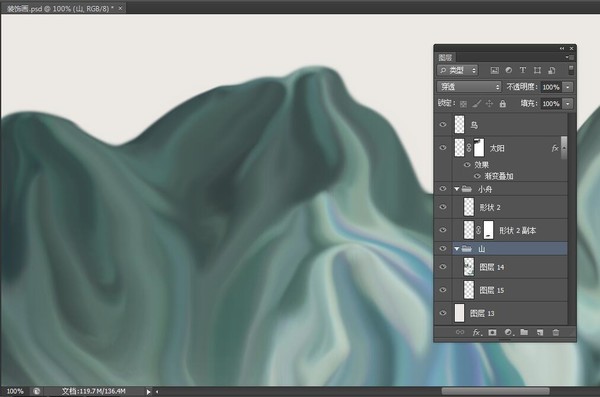The height and width of the screenshot is (397, 600).
Task: Filter layers by pixel image type
Action: click(x=494, y=70)
